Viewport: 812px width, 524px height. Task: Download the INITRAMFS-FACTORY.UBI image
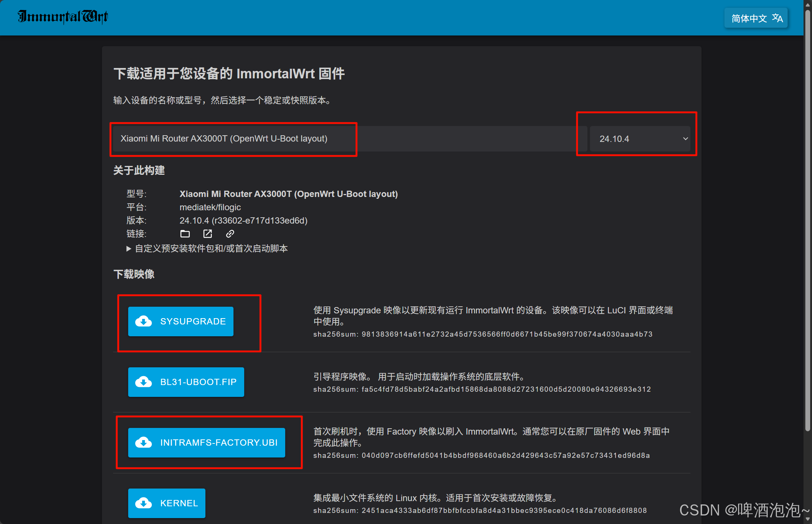pos(219,442)
